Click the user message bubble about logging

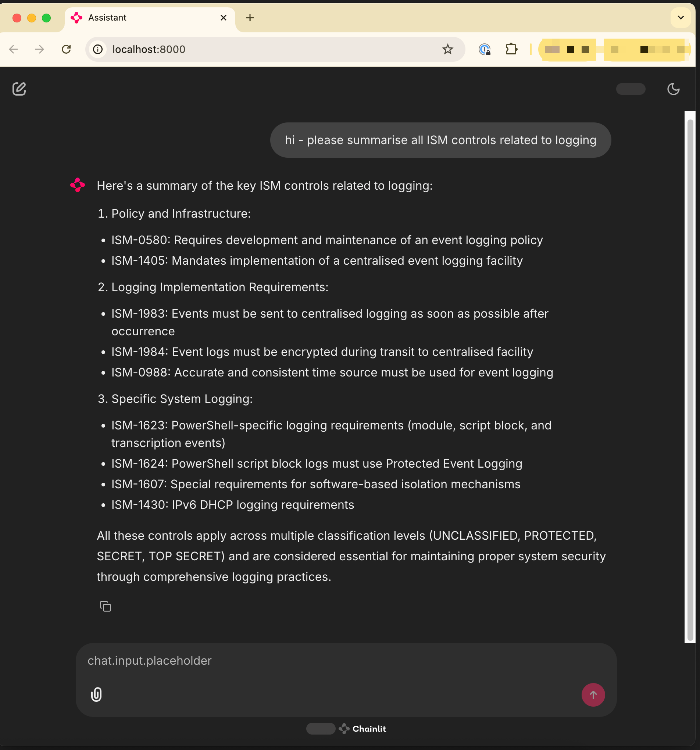(x=440, y=140)
